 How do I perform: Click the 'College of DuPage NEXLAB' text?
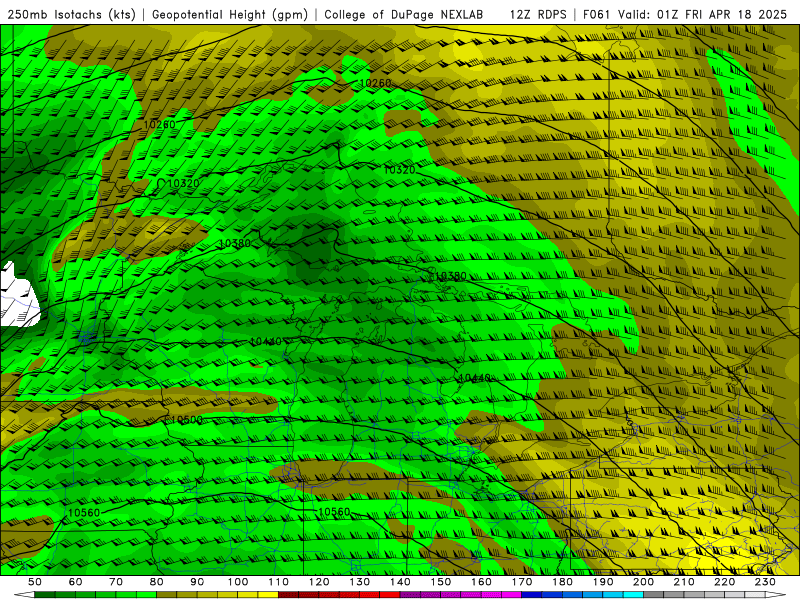[403, 15]
